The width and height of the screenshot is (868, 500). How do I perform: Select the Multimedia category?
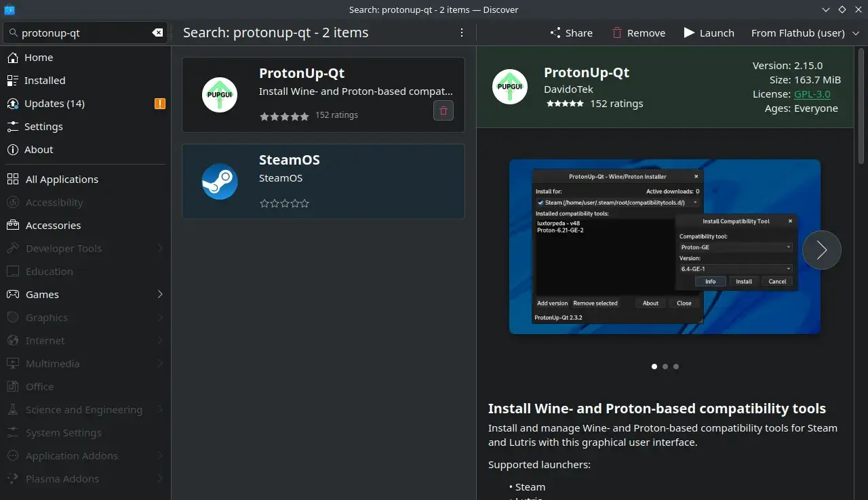point(85,364)
